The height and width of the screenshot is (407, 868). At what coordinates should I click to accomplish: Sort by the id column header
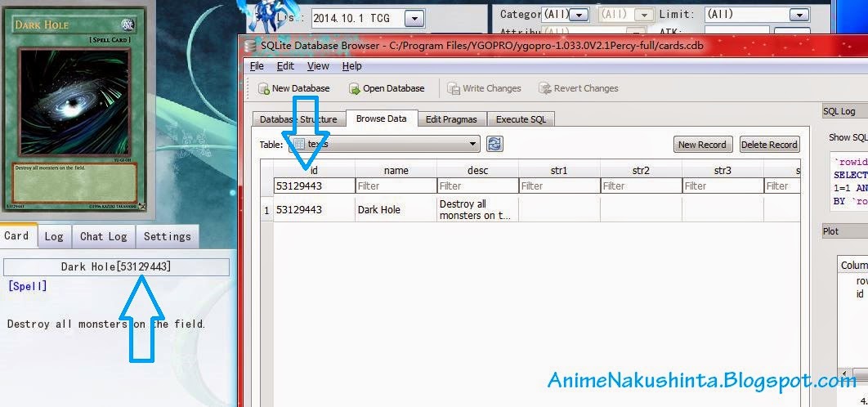point(314,170)
